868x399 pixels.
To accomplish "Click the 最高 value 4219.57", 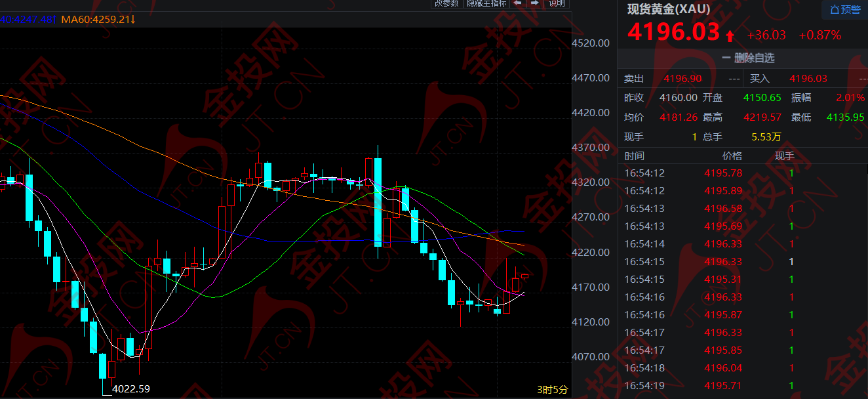I will (762, 117).
